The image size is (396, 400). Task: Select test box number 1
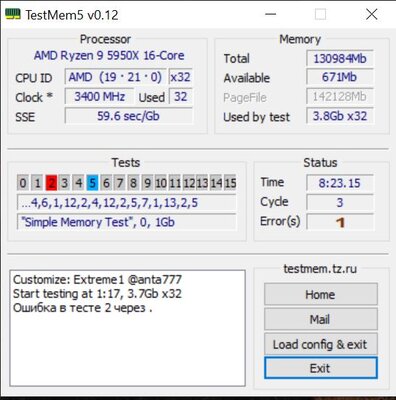(37, 183)
